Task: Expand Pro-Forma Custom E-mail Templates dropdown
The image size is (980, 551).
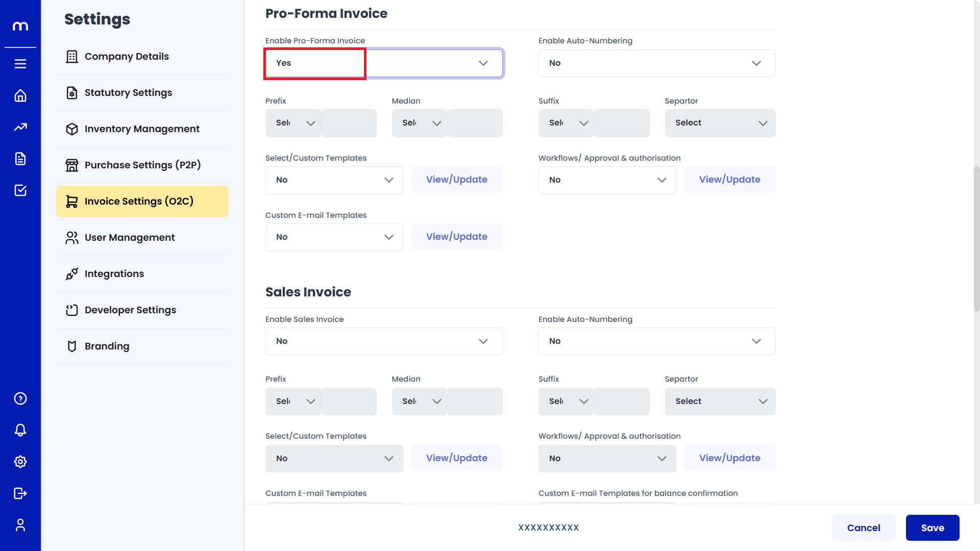Action: tap(334, 237)
